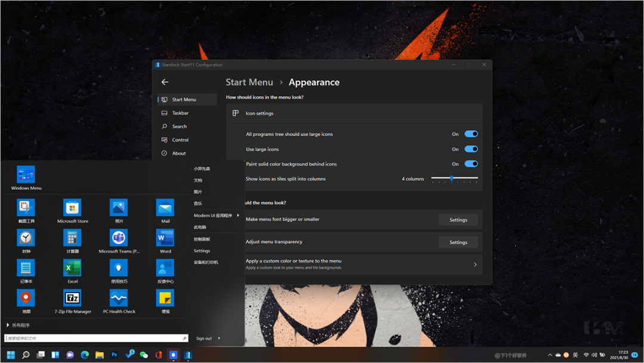Viewport: 644px width, 363px height.
Task: Expand Modern UI submenu arrow
Action: click(x=238, y=215)
